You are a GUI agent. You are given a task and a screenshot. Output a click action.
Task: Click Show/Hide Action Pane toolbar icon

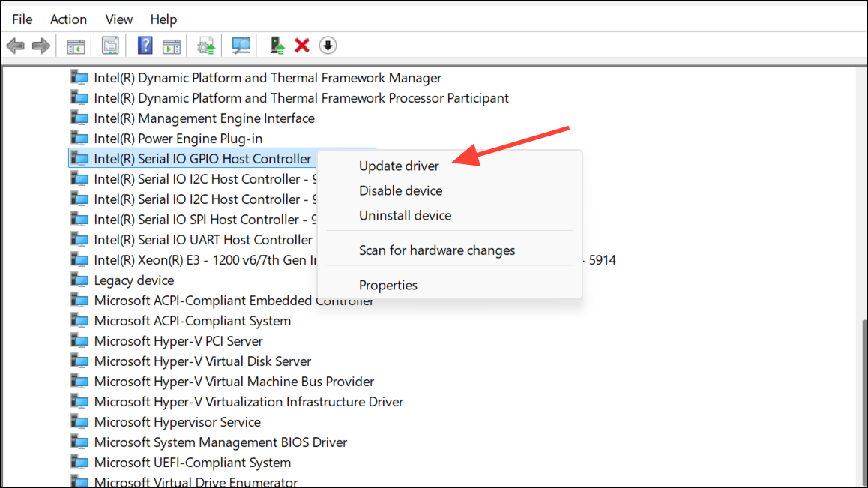[172, 46]
